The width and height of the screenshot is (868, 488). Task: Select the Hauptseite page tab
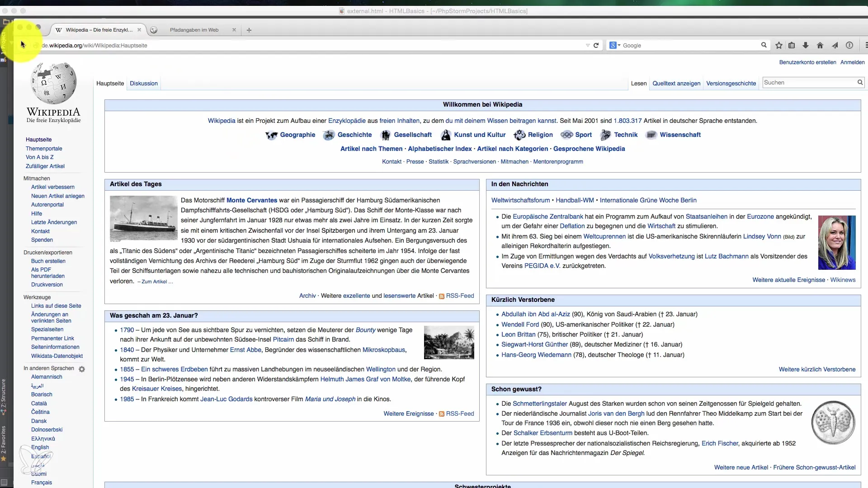(110, 83)
